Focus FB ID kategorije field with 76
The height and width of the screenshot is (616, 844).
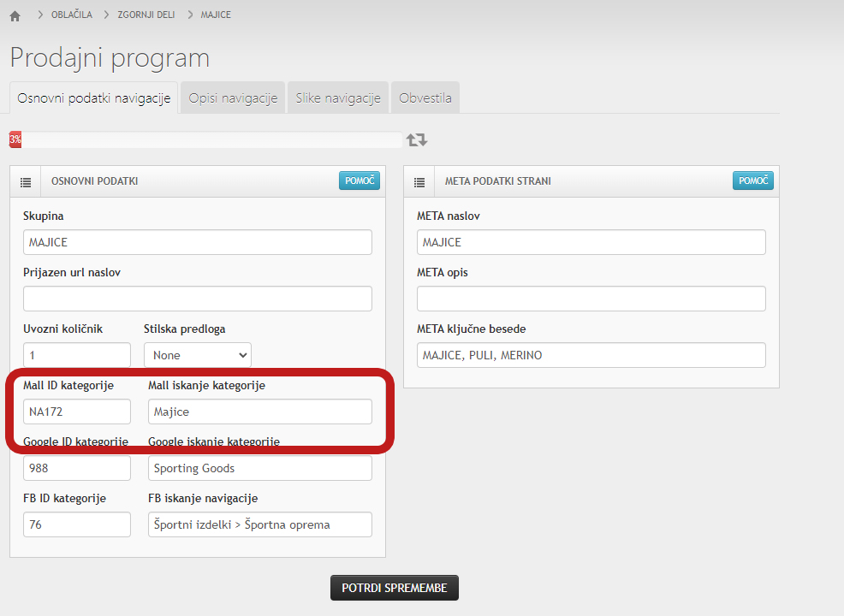(x=77, y=524)
